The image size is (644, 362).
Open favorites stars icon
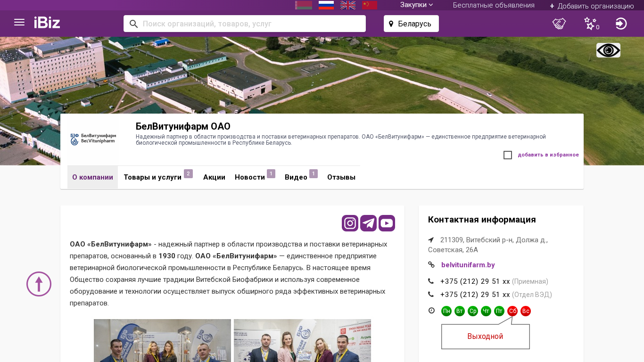(x=590, y=24)
